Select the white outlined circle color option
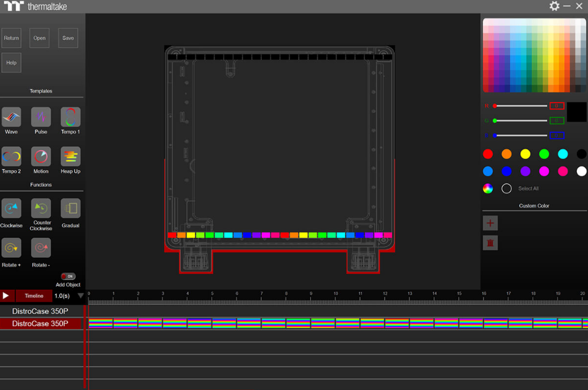This screenshot has width=588, height=390. point(506,189)
